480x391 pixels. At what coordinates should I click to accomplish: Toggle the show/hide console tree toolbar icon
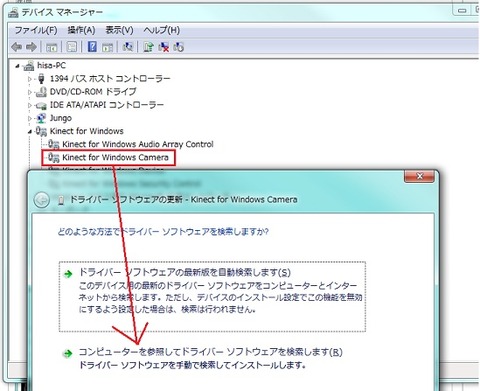tap(52, 47)
